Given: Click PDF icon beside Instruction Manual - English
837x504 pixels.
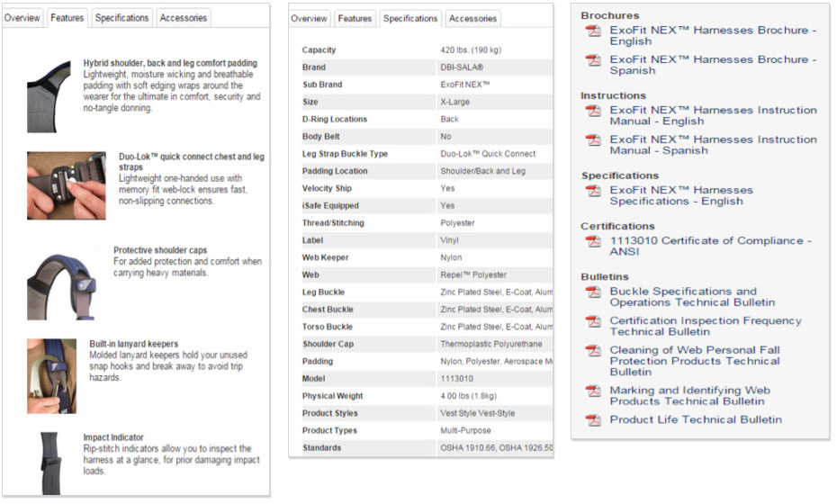Looking at the screenshot, I should click(593, 111).
